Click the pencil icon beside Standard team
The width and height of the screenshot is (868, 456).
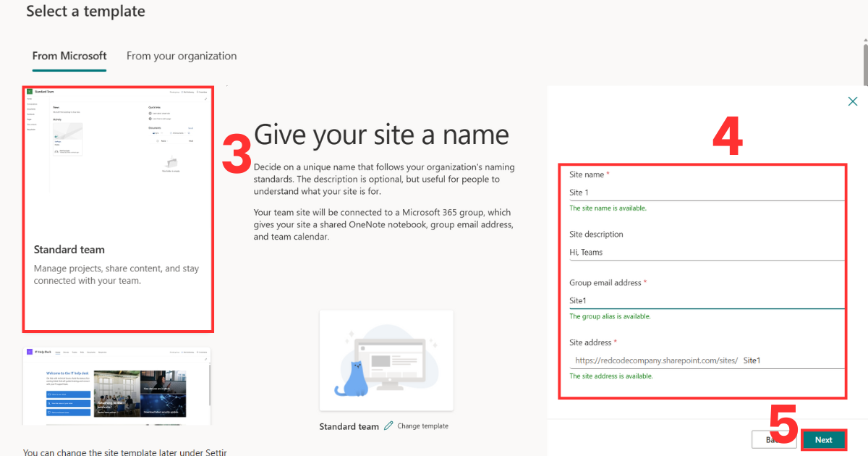click(x=388, y=426)
